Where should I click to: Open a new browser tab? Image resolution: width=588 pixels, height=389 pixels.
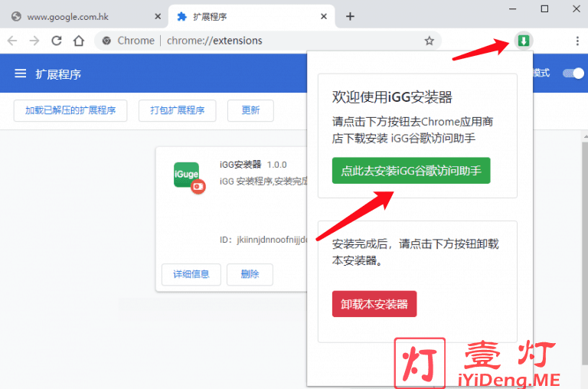pos(350,16)
